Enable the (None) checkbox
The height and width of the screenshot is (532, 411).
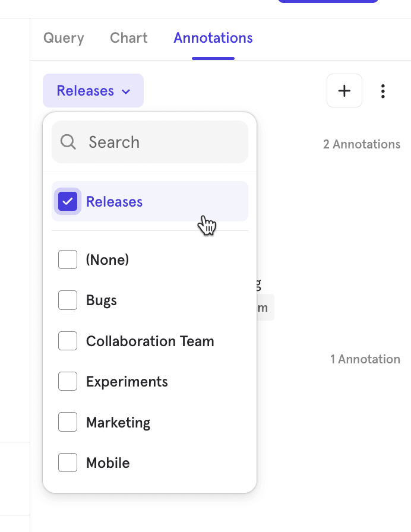tap(68, 259)
